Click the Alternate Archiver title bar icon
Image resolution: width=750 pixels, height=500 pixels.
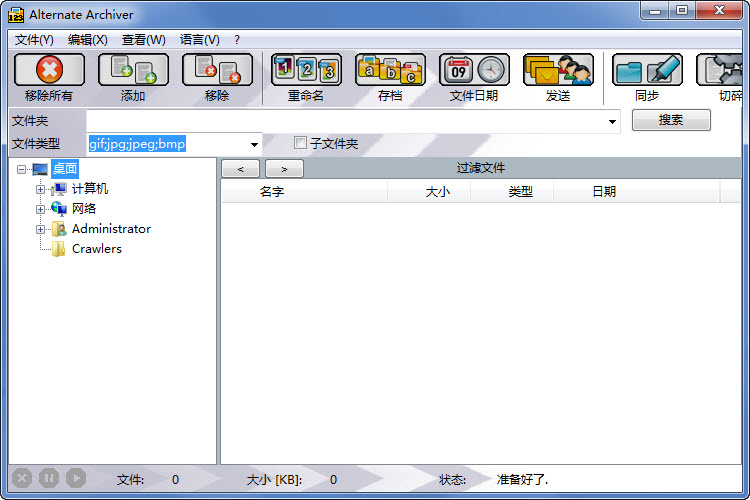[15, 15]
